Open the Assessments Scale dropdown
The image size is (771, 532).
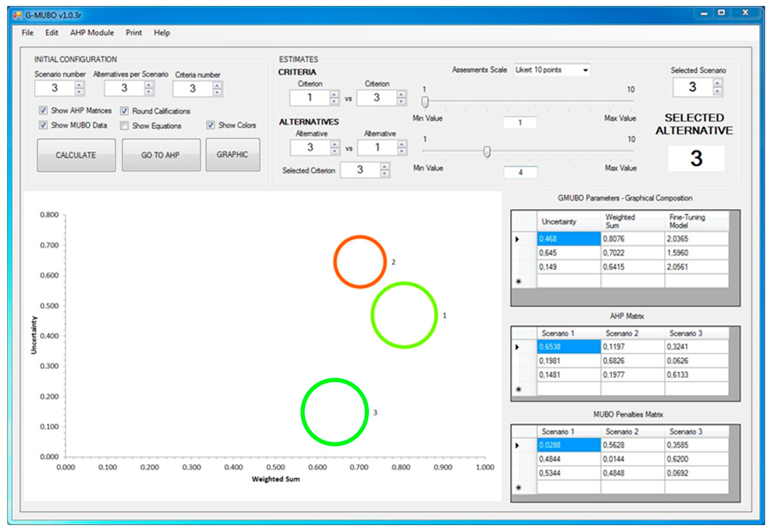585,70
